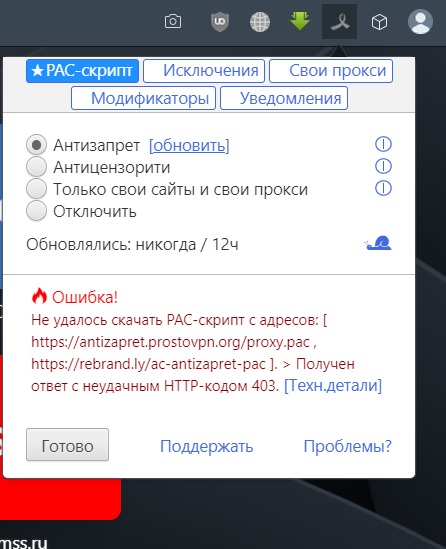Open the Свои прокси tab
Image resolution: width=446 pixels, height=549 pixels.
point(331,71)
